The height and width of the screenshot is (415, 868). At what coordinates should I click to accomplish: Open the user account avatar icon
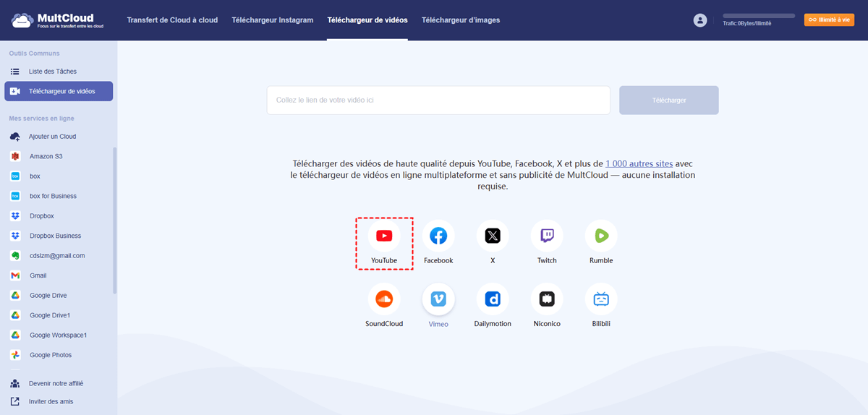tap(699, 20)
